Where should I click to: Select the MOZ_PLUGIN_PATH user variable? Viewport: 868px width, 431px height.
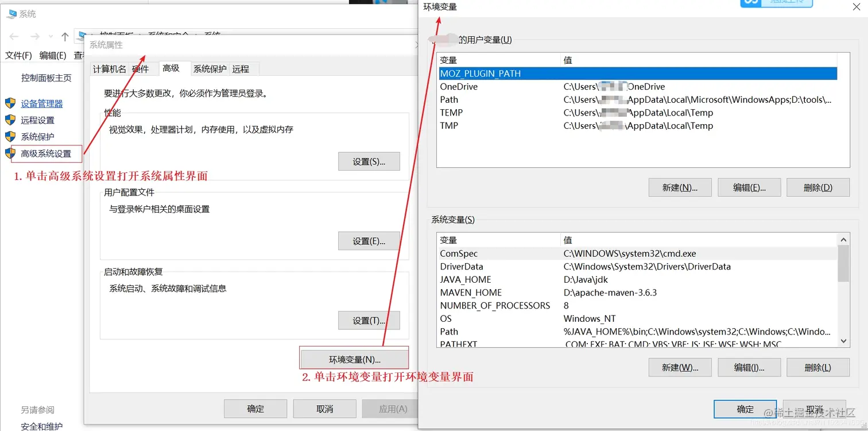point(637,74)
